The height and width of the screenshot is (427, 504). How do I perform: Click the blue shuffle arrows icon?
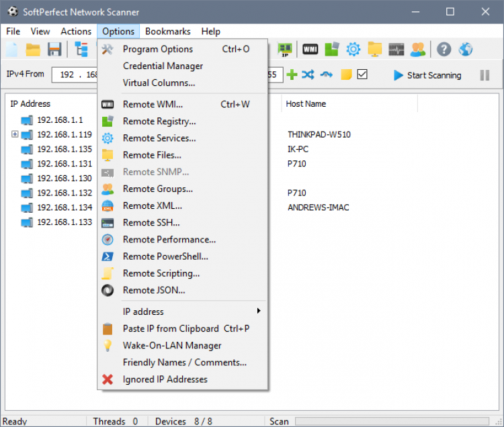pos(308,75)
